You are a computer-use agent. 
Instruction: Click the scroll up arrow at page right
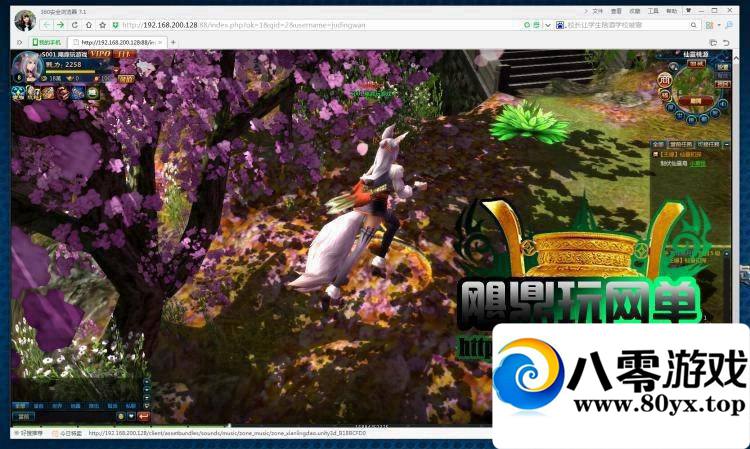pos(736,58)
